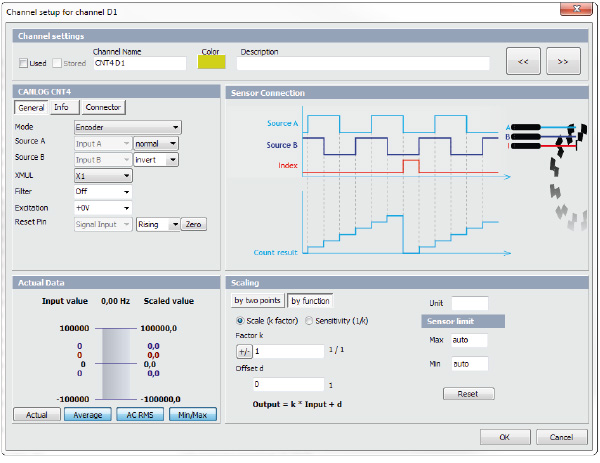
Task: Click the +/- sign toggle button
Action: click(244, 352)
